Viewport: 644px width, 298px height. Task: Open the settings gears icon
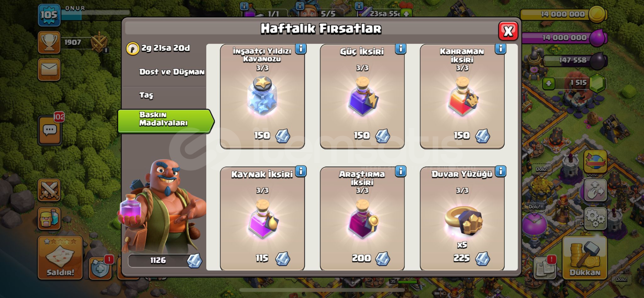595,218
